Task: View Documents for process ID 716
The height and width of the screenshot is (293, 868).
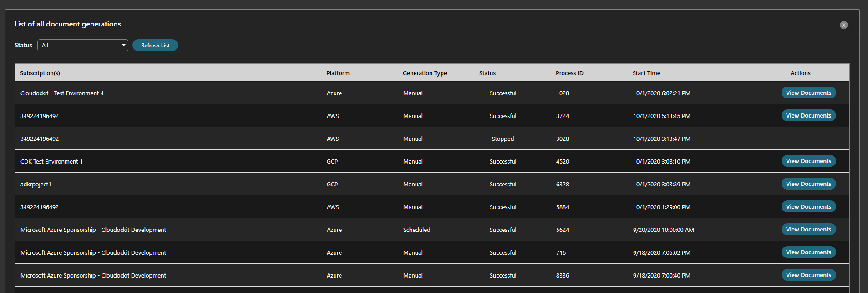Action: click(808, 252)
